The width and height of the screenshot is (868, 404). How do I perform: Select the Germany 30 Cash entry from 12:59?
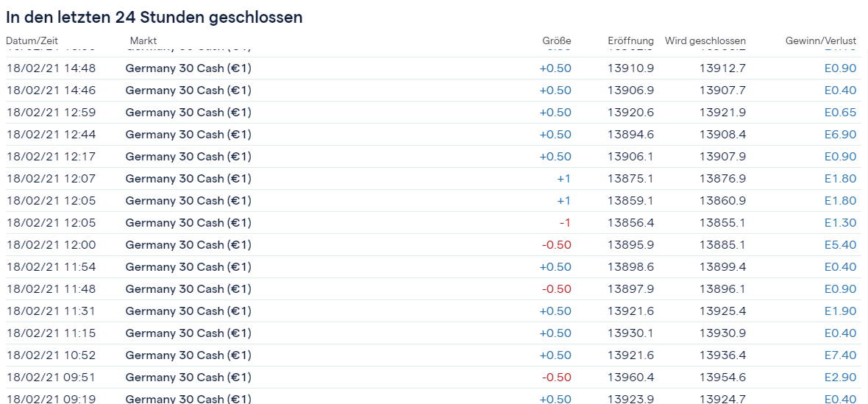(x=188, y=113)
